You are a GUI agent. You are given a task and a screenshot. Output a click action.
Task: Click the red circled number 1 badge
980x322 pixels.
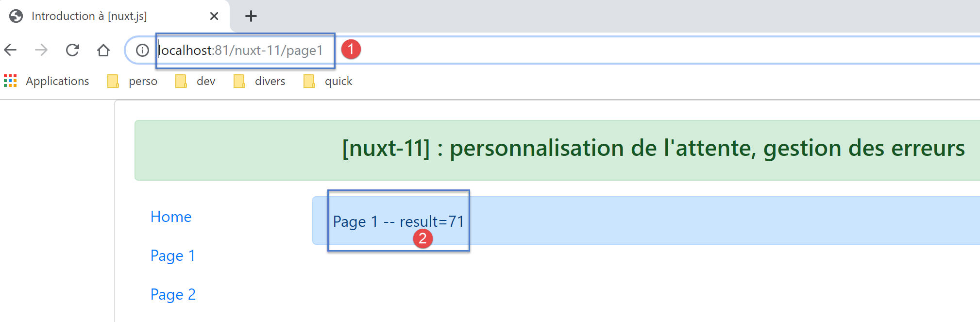(x=351, y=49)
